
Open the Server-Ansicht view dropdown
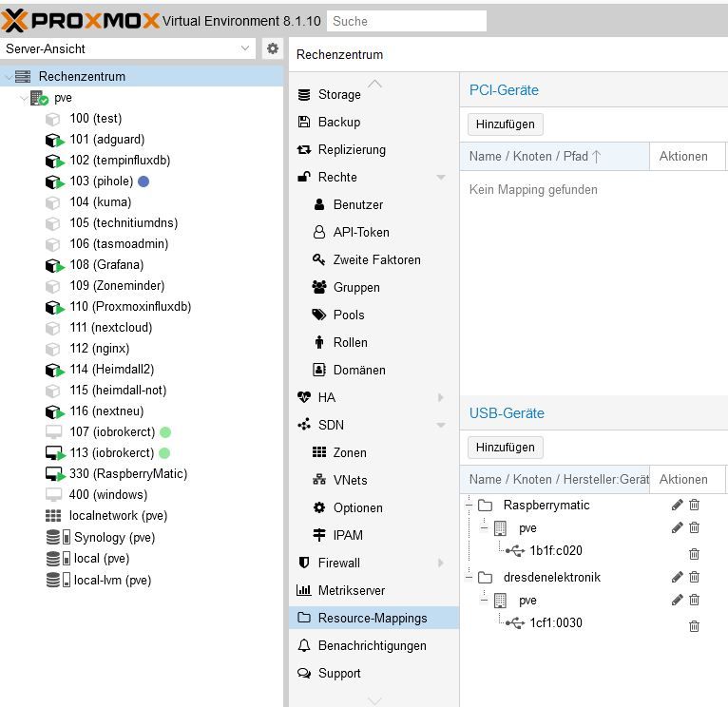coord(245,48)
